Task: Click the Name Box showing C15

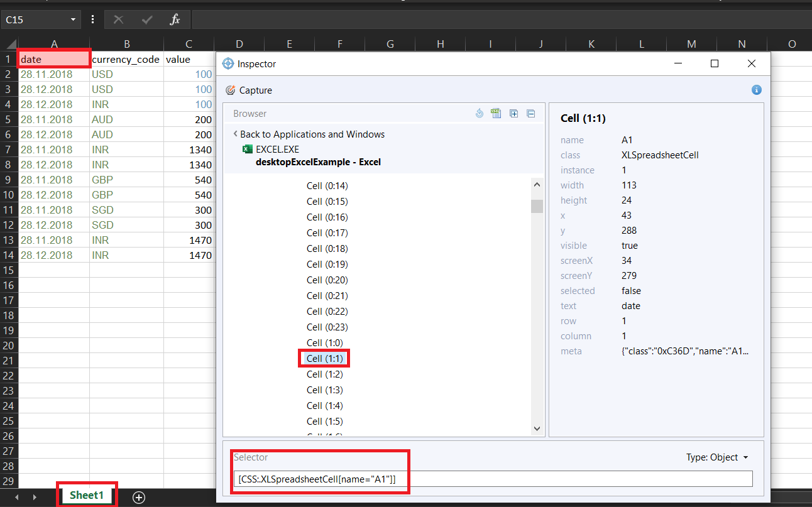Action: [x=35, y=20]
